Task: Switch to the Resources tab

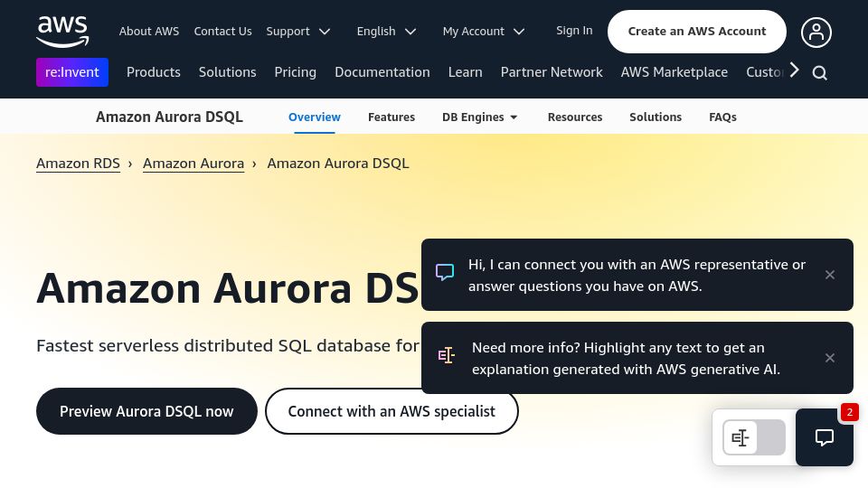Action: (575, 117)
